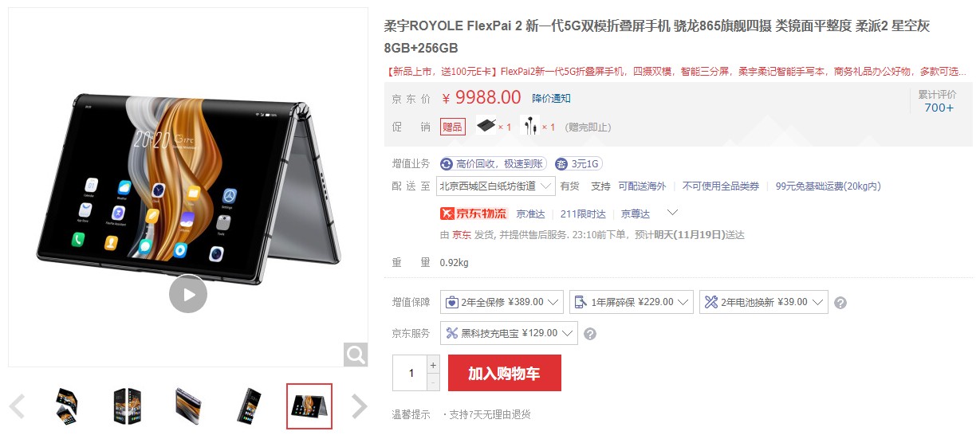Viewport: 980px width, 439px height.
Task: View the earphones gift icon
Action: point(529,126)
